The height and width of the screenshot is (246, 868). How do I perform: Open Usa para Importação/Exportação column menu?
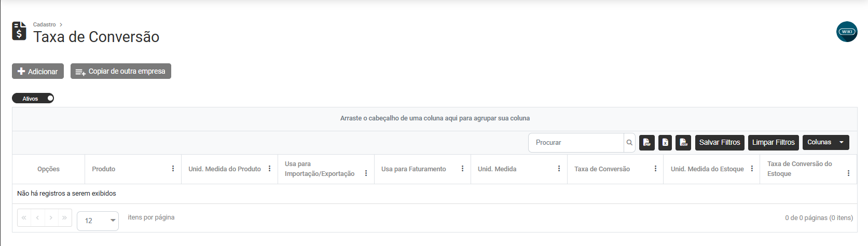pyautogui.click(x=366, y=173)
